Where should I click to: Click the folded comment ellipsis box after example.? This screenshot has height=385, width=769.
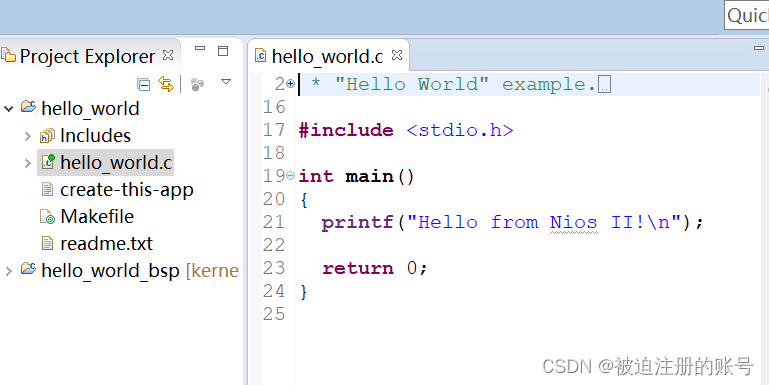coord(605,85)
